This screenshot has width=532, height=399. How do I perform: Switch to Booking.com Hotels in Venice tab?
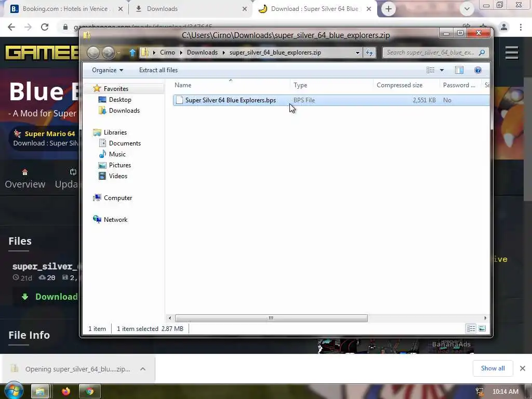click(65, 9)
